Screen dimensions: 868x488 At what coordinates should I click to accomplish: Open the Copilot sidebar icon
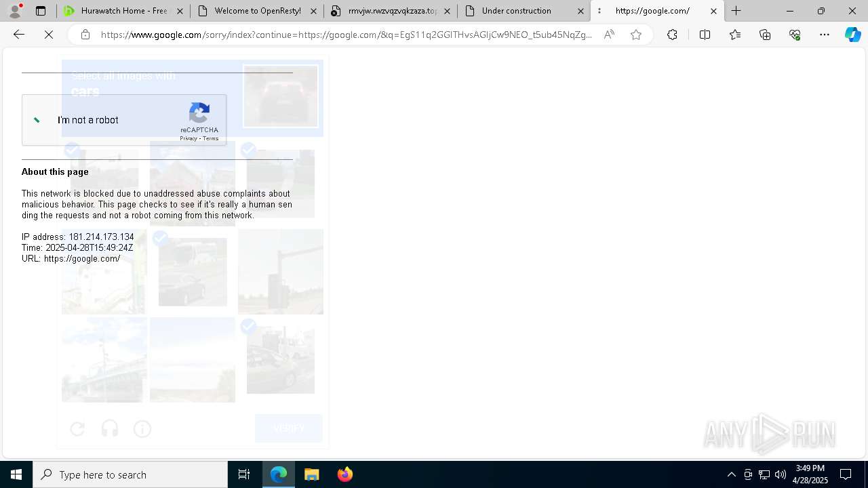point(852,35)
